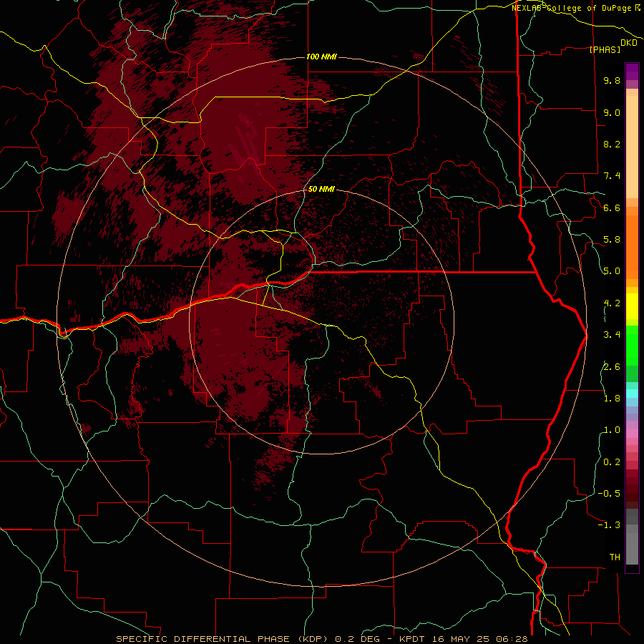Pick the peach segment of the color scale
The image size is (644, 644).
point(632,147)
